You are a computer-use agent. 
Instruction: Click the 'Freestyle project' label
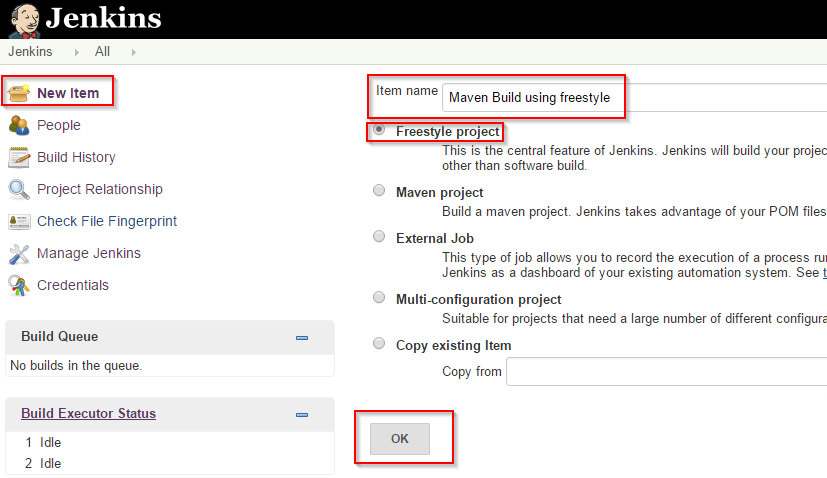(447, 131)
